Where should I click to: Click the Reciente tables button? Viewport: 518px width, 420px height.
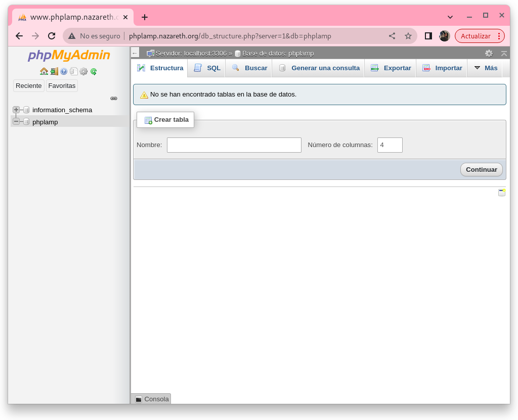[29, 86]
